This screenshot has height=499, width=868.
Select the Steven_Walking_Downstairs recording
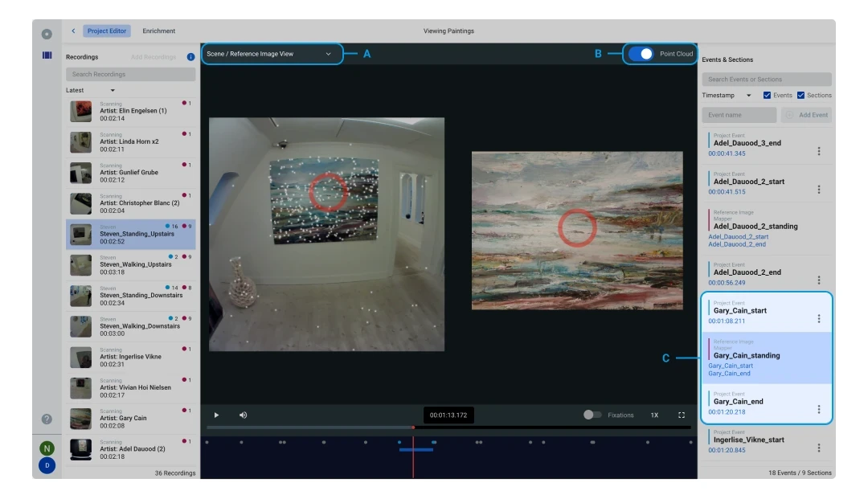tap(131, 326)
